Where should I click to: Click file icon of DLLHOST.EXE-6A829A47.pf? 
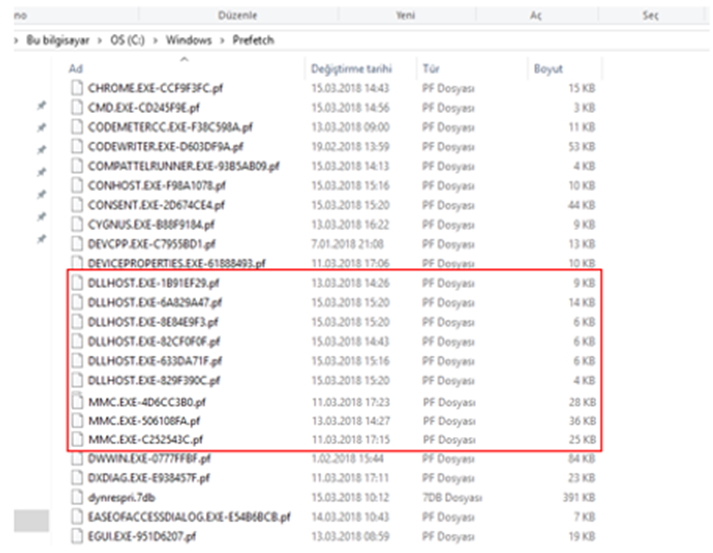[77, 302]
